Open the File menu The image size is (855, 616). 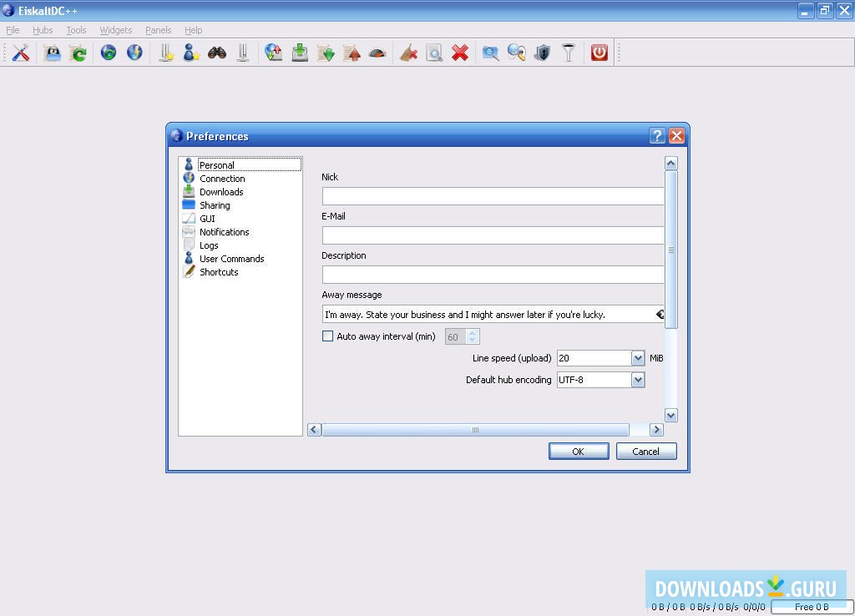pyautogui.click(x=13, y=30)
